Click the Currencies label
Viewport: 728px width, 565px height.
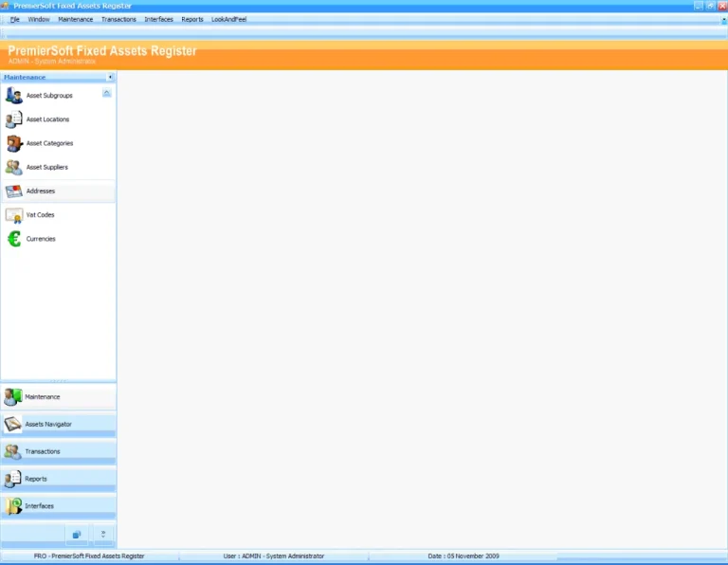(x=41, y=239)
